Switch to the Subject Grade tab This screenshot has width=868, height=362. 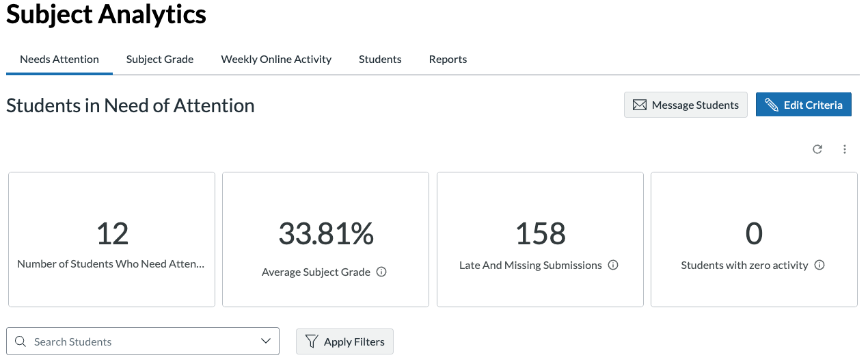click(160, 60)
